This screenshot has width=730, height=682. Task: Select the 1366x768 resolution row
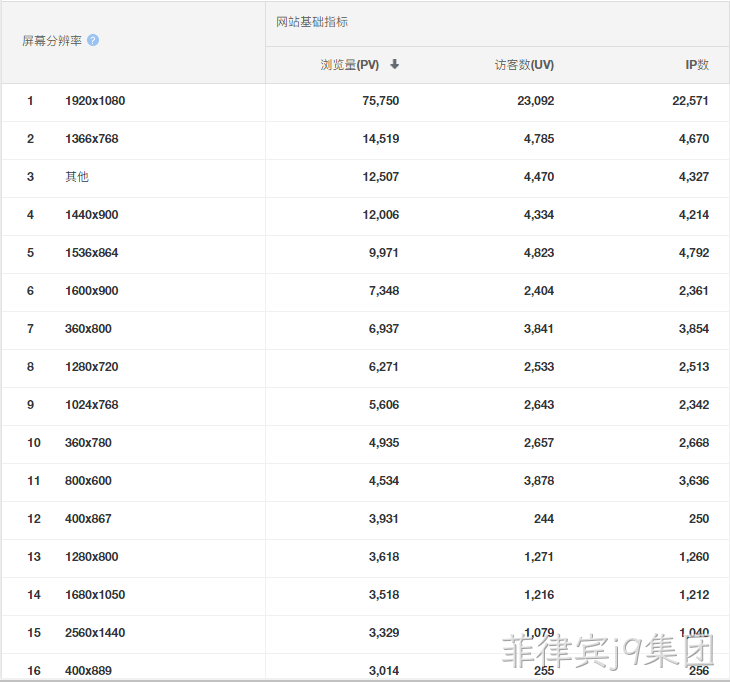point(365,139)
